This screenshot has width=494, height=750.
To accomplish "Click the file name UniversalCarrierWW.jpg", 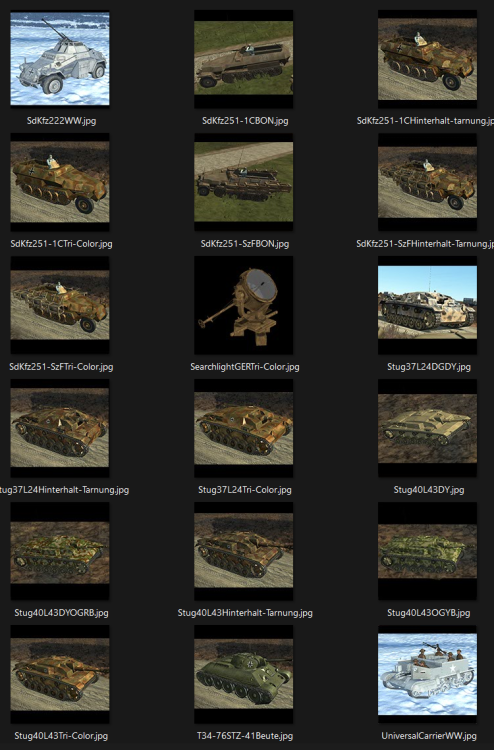I will point(428,736).
